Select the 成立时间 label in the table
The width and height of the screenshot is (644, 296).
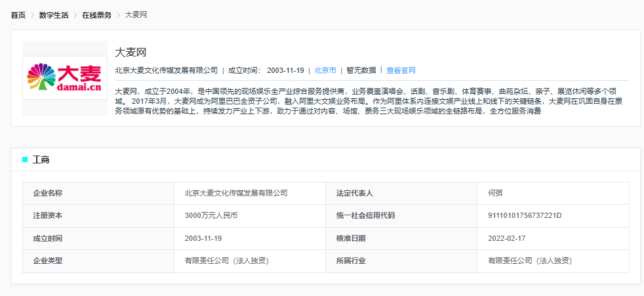pos(98,238)
